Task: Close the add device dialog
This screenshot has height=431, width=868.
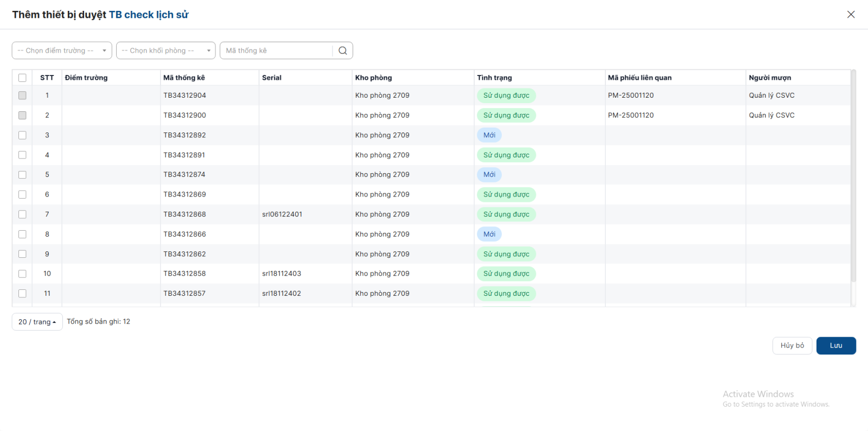Action: pyautogui.click(x=851, y=15)
